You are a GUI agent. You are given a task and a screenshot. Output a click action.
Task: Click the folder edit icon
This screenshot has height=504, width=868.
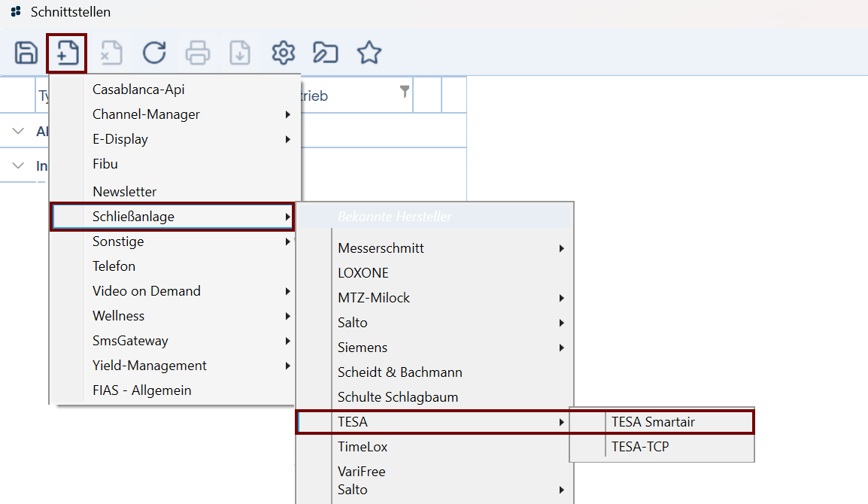coord(326,53)
